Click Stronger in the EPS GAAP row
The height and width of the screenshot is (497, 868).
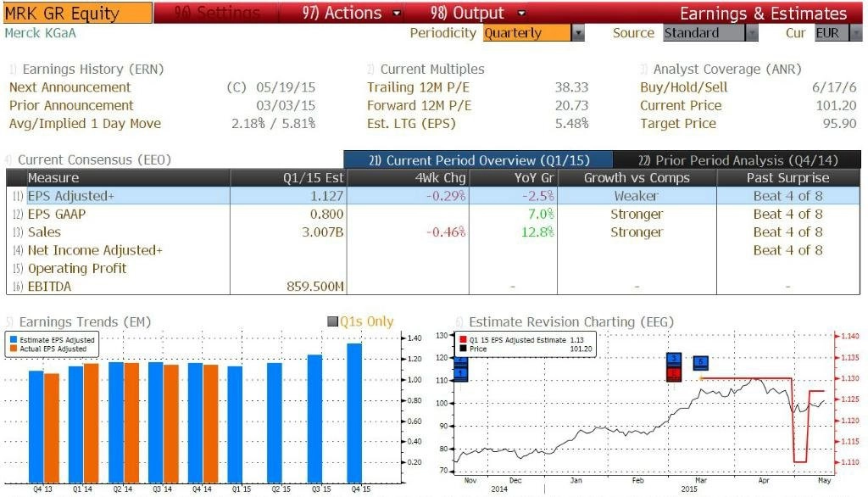[x=637, y=215]
